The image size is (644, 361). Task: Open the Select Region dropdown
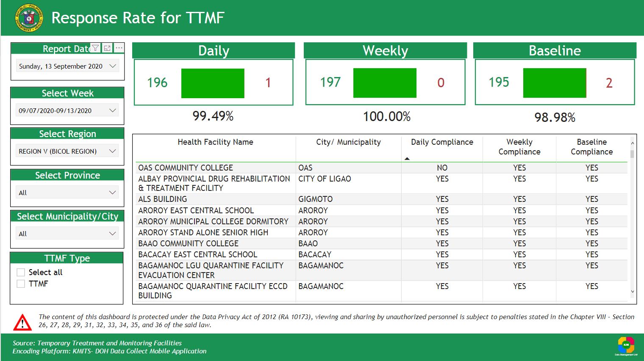pyautogui.click(x=67, y=151)
